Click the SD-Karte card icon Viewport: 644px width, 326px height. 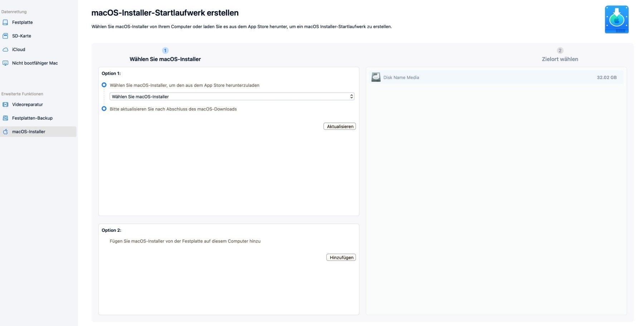(x=5, y=36)
